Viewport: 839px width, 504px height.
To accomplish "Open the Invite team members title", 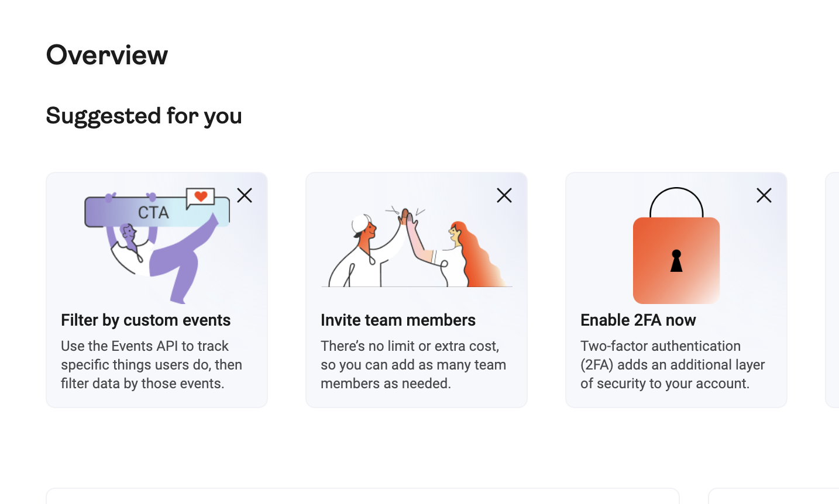I will (x=398, y=320).
